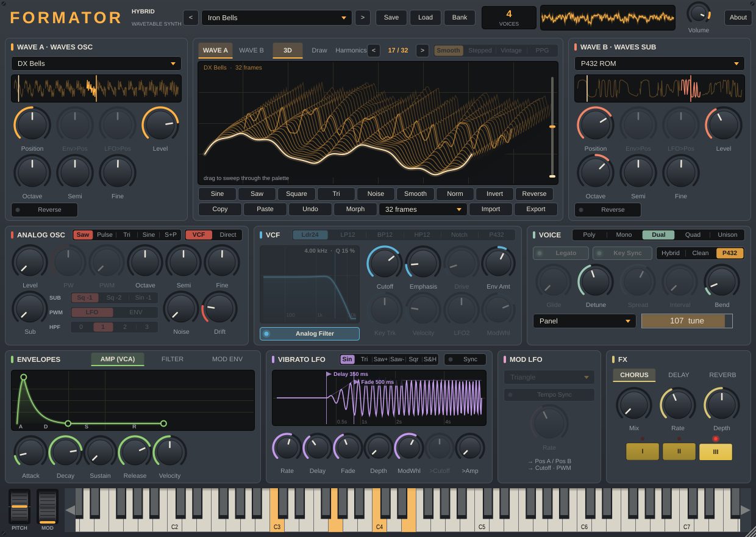Turn off chorus mode III button

click(x=716, y=452)
